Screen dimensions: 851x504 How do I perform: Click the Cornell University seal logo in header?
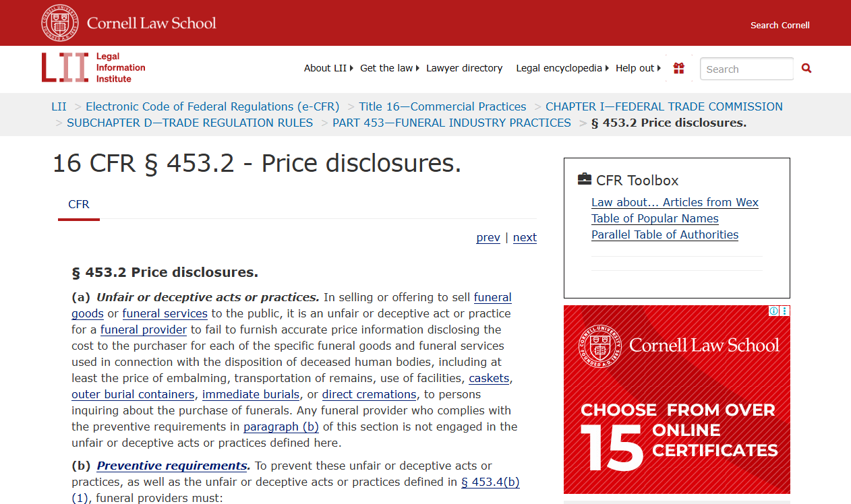(x=59, y=23)
